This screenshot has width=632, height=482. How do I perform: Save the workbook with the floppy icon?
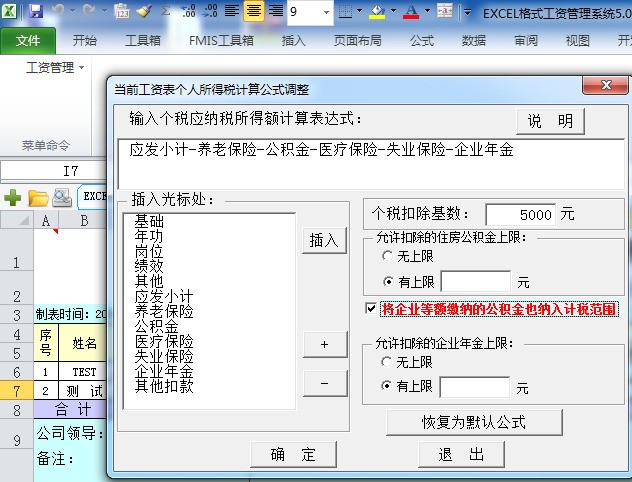(35, 10)
